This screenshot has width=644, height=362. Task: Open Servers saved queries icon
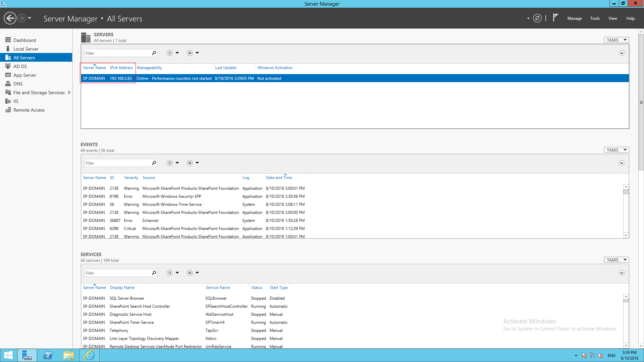pyautogui.click(x=190, y=53)
